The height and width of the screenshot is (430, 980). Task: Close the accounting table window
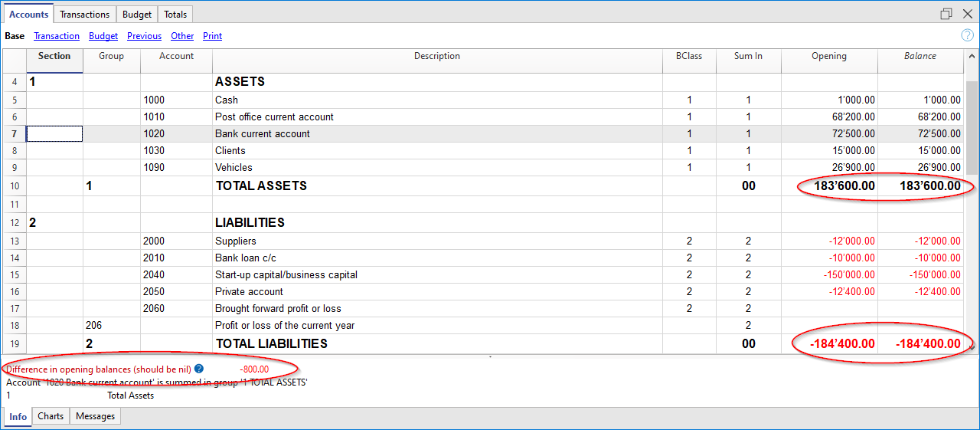tap(967, 14)
